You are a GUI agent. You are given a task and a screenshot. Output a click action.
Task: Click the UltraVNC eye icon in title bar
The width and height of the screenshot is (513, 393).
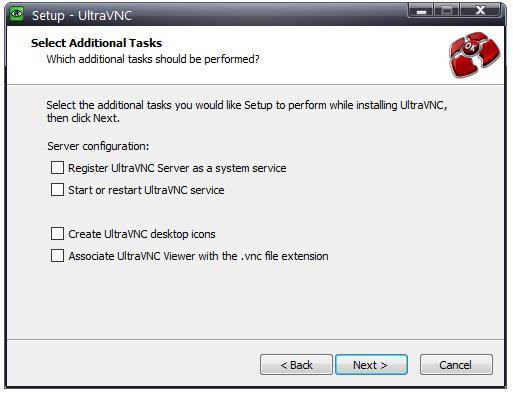[16, 14]
